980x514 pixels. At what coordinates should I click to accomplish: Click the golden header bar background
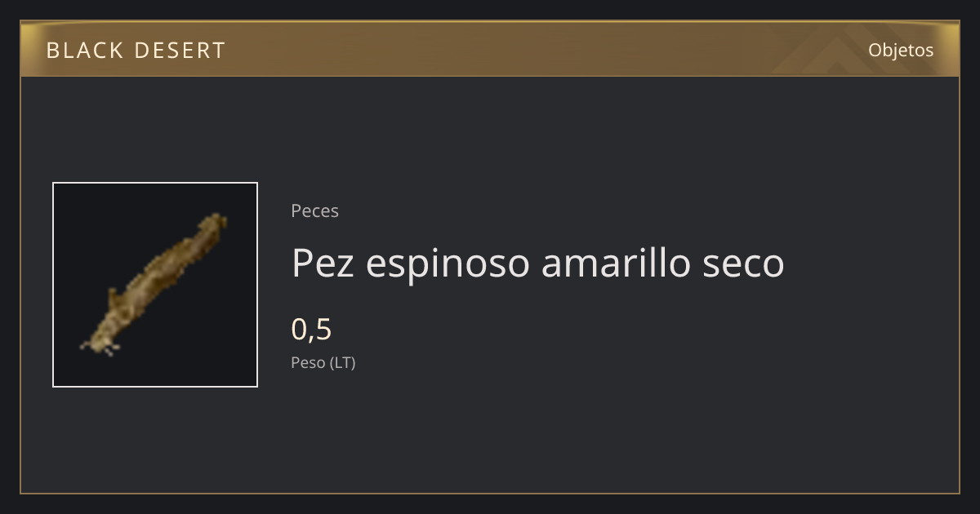(490, 50)
